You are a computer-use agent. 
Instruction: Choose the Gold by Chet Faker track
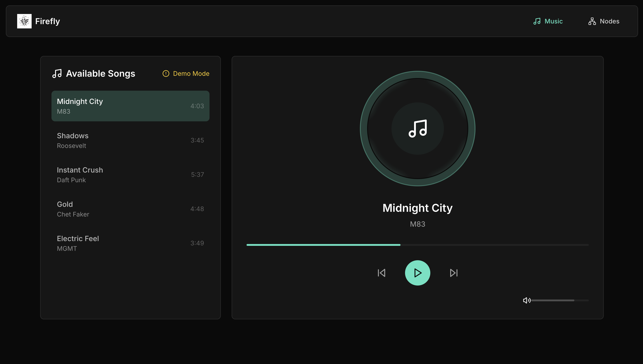pyautogui.click(x=130, y=209)
